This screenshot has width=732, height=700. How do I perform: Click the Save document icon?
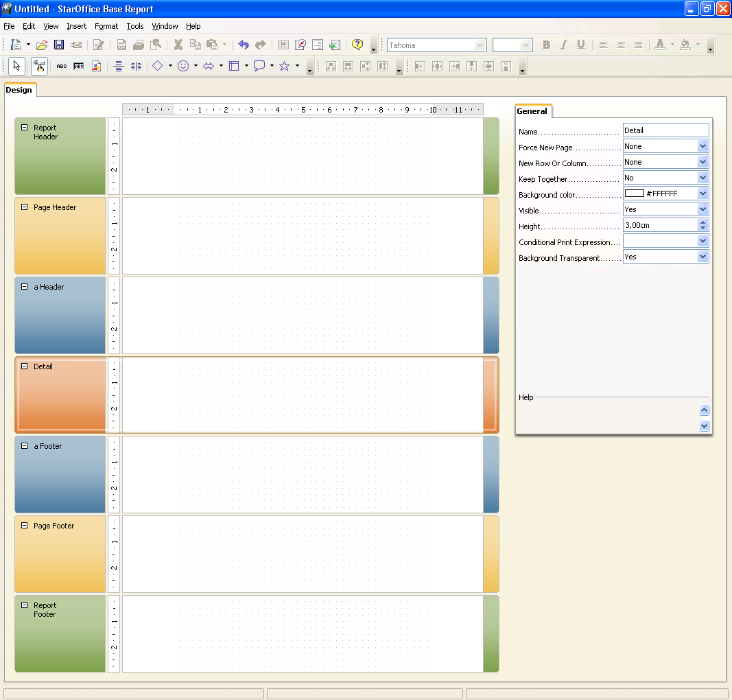(59, 45)
